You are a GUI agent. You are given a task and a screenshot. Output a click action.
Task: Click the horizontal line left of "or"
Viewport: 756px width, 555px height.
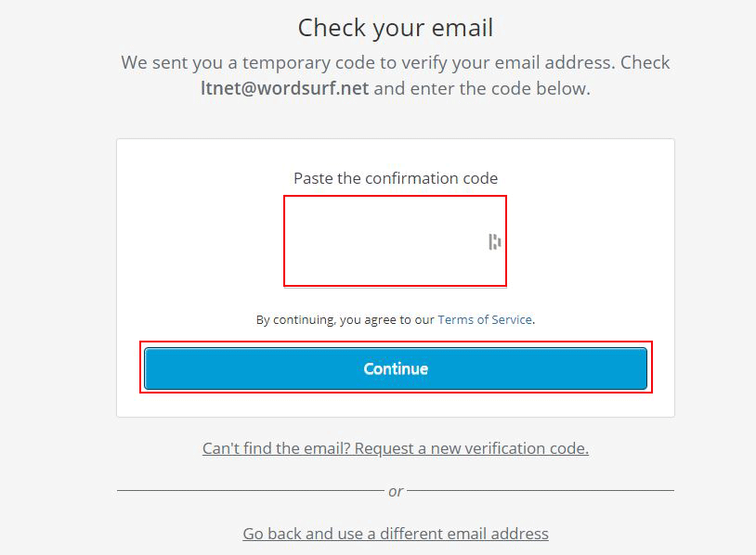pyautogui.click(x=251, y=490)
